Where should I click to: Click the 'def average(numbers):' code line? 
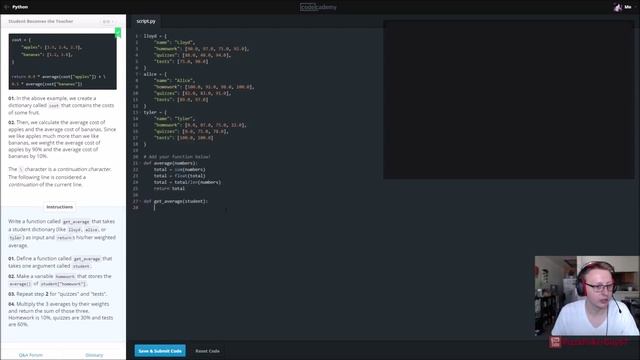click(170, 163)
